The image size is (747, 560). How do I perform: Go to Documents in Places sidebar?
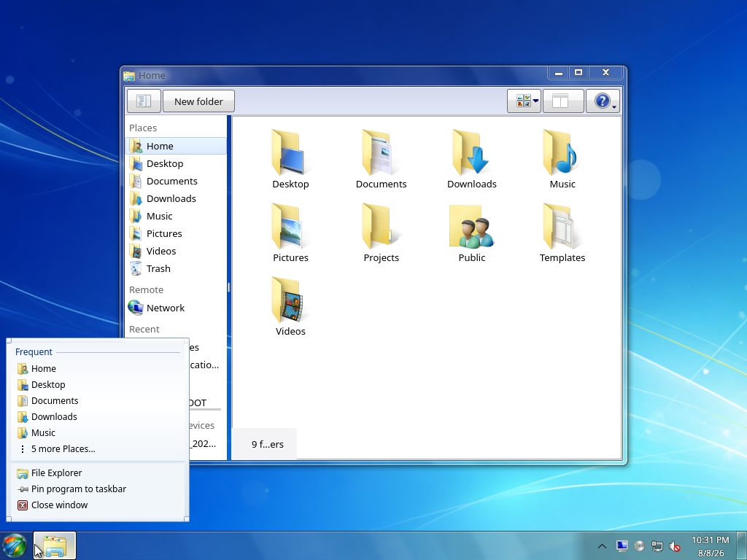[x=176, y=182]
